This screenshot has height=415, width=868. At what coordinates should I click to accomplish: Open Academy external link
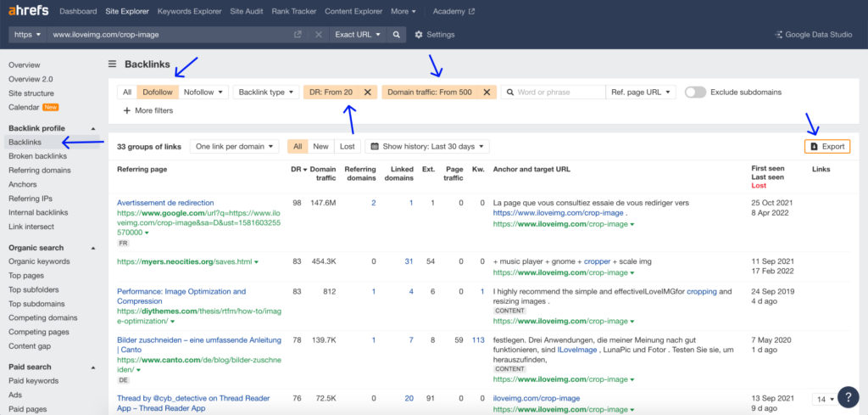(453, 11)
